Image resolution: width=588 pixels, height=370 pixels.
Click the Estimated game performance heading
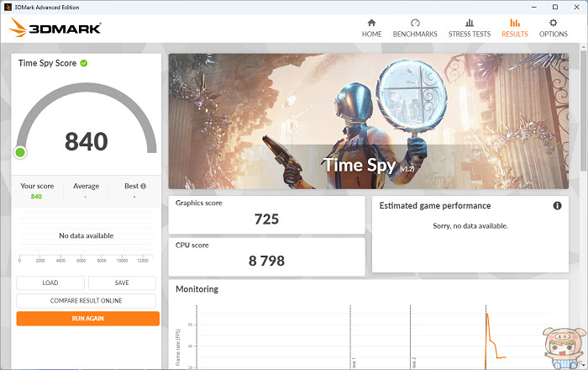435,206
